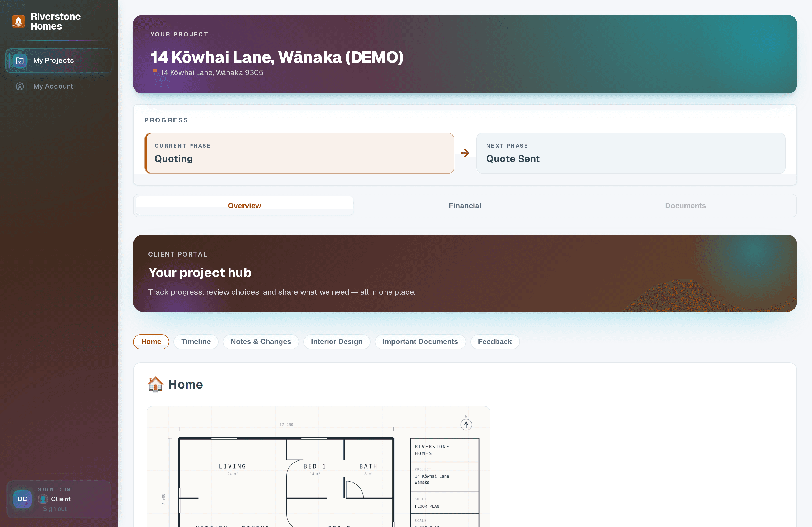Click the Current Phase Quoting card
The height and width of the screenshot is (527, 812).
point(299,153)
